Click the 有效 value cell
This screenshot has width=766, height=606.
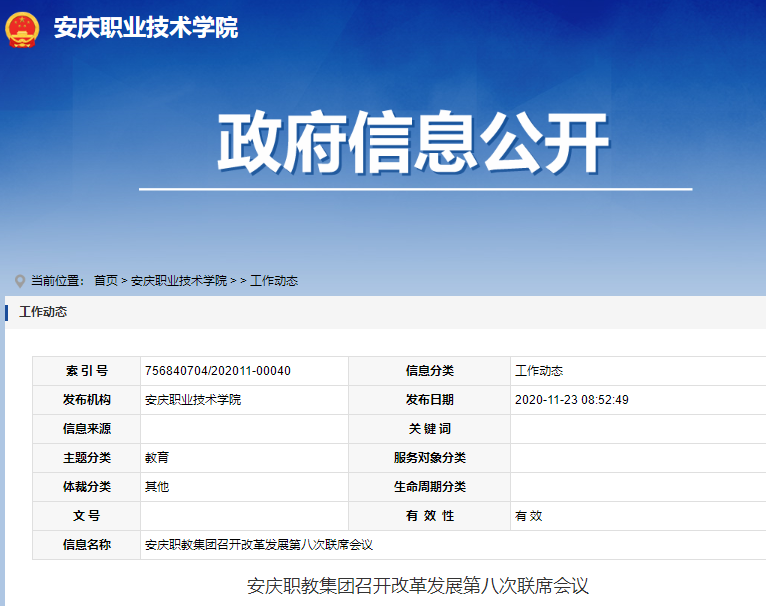(638, 516)
